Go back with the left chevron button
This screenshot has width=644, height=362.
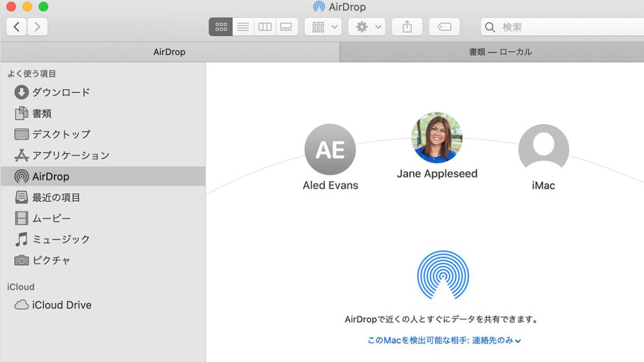point(17,27)
